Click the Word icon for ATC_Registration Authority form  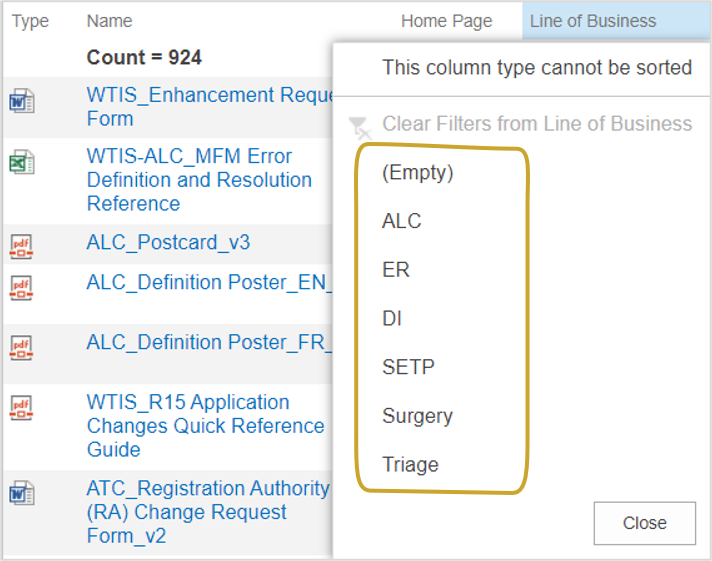21,493
